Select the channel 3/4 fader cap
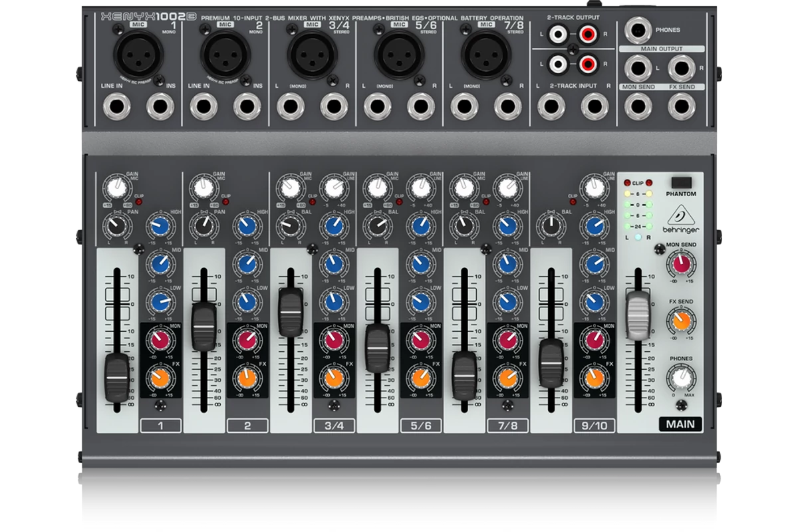798x532 pixels. pos(290,312)
